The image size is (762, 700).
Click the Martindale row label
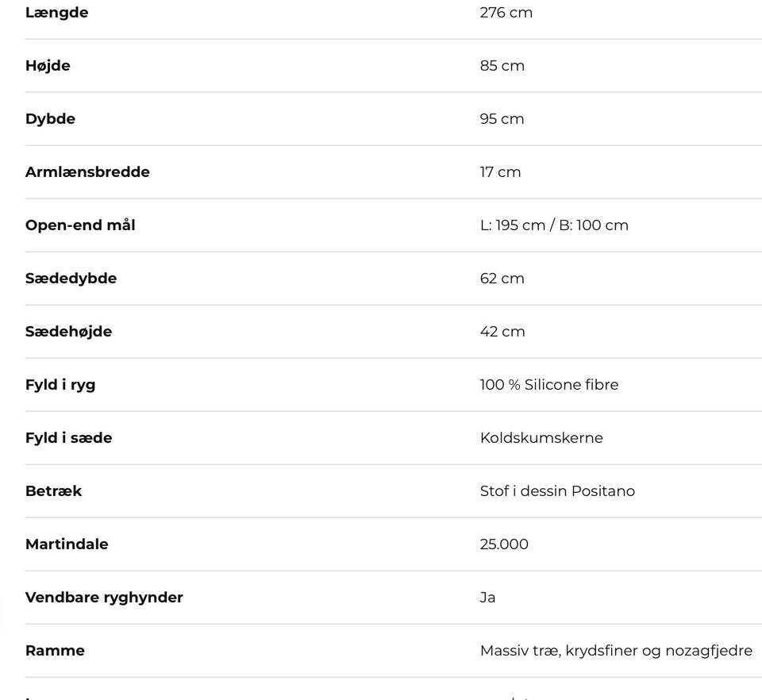67,544
